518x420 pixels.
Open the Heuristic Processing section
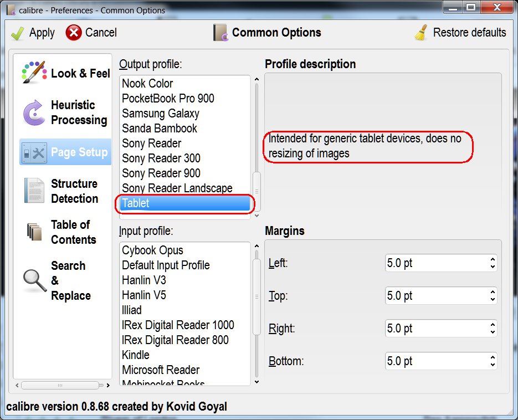pos(65,112)
